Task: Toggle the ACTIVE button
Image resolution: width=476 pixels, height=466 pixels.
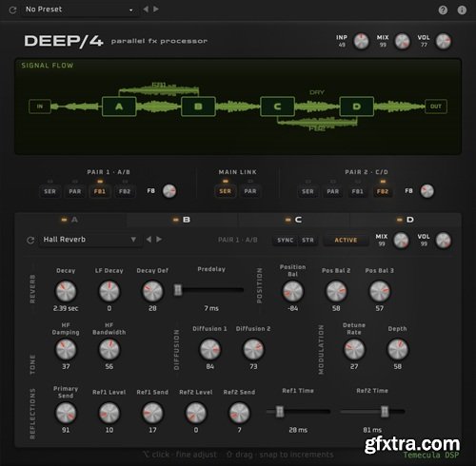Action: click(x=346, y=241)
